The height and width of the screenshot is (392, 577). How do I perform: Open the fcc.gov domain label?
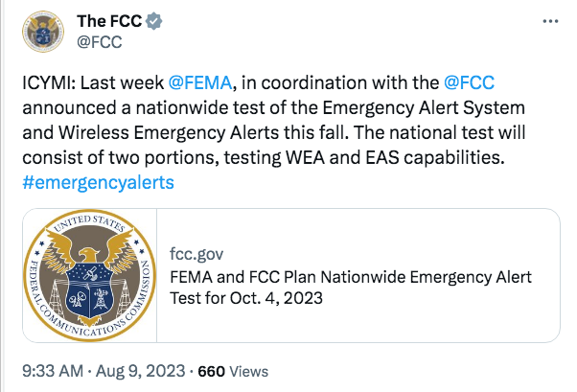pyautogui.click(x=196, y=254)
